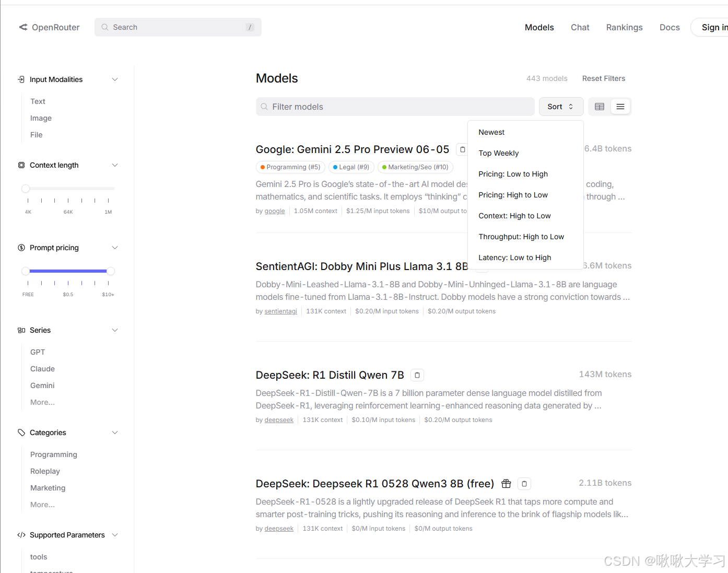This screenshot has width=728, height=573.
Task: Click the search magnifier icon in header
Action: point(105,27)
